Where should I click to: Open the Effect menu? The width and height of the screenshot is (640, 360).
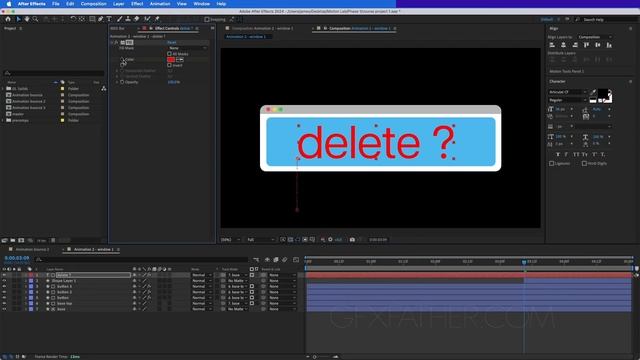coord(137,4)
